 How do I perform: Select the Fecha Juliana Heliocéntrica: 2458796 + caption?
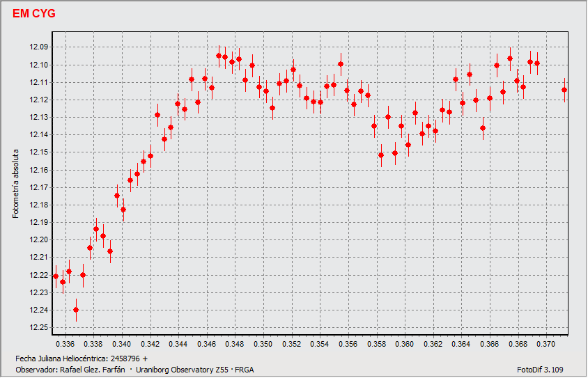tap(82, 359)
